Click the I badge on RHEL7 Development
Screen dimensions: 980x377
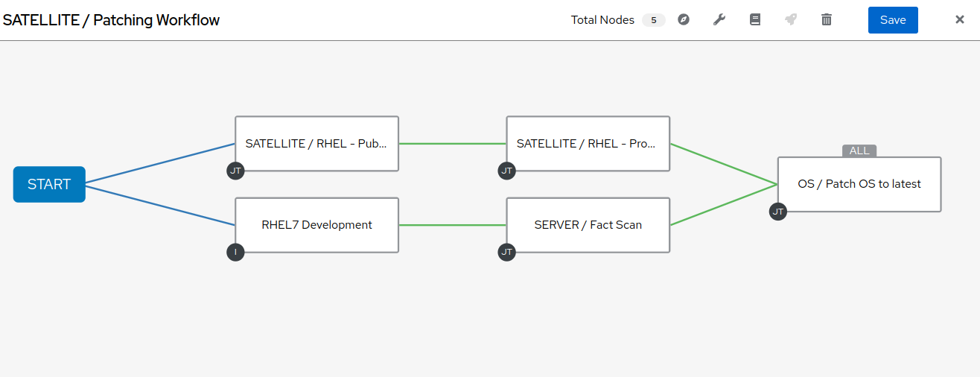(235, 252)
